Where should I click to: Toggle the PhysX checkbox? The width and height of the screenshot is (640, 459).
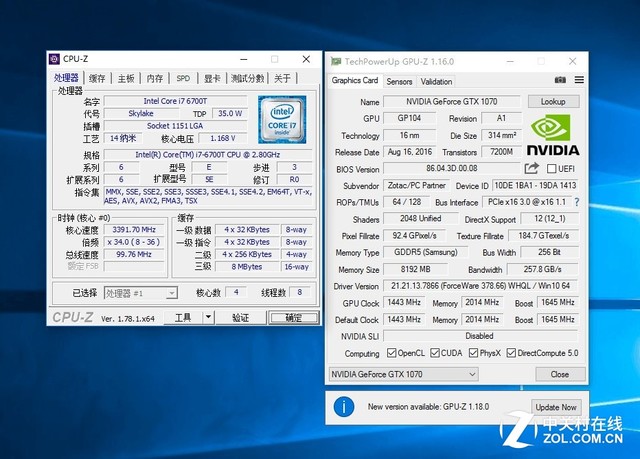(x=473, y=353)
